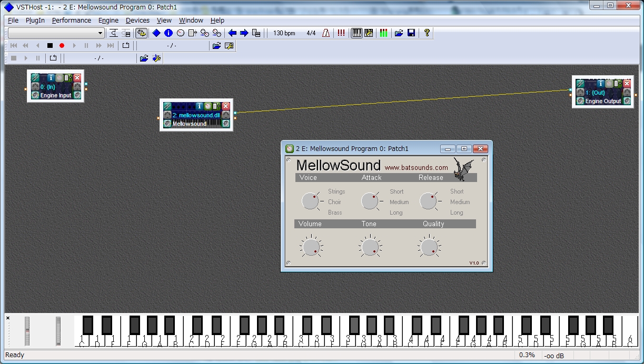The height and width of the screenshot is (364, 644).
Task: Play the 6C white piano key
Action: (x=630, y=331)
